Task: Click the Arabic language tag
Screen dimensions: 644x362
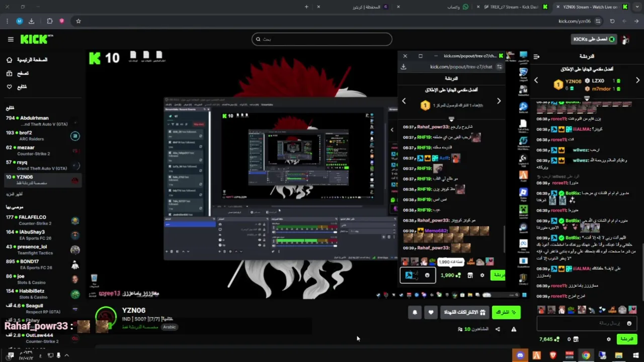Action: click(170, 327)
